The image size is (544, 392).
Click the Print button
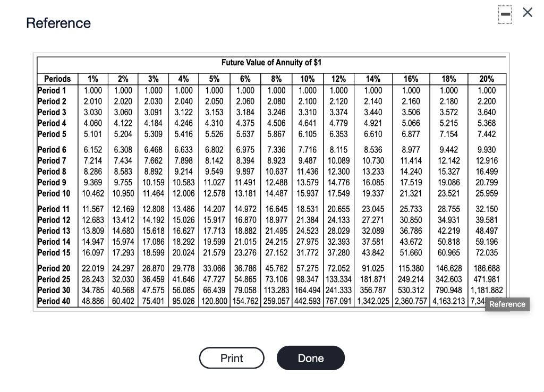tap(232, 357)
